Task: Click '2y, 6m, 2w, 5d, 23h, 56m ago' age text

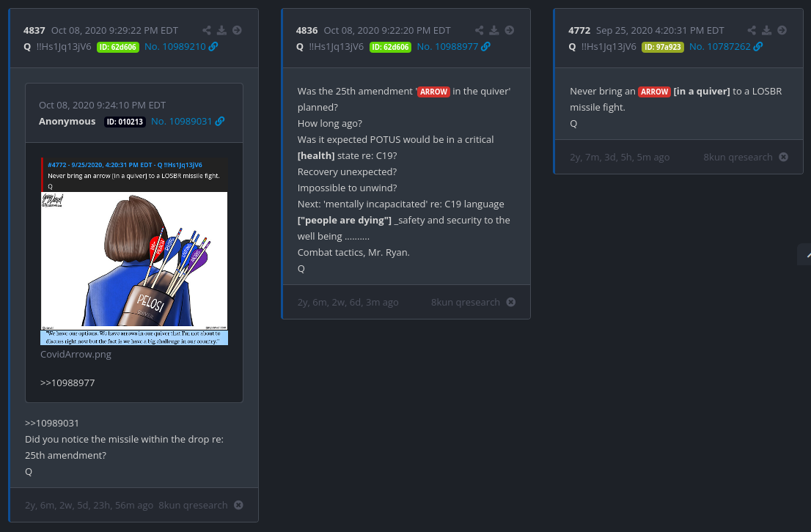Action: coord(89,505)
